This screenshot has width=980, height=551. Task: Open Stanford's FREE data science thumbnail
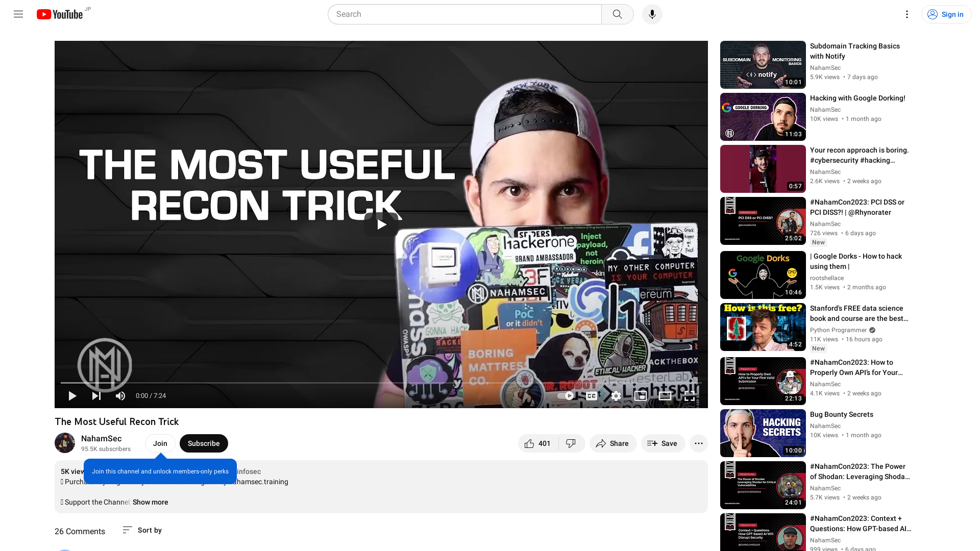tap(763, 327)
